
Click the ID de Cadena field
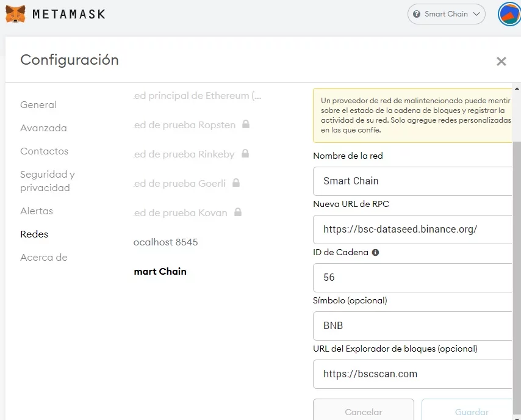point(412,278)
